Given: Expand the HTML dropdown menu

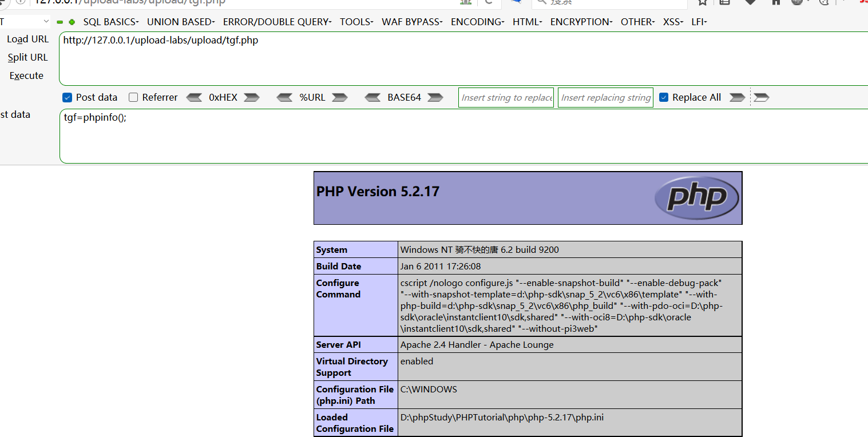Looking at the screenshot, I should (x=528, y=22).
